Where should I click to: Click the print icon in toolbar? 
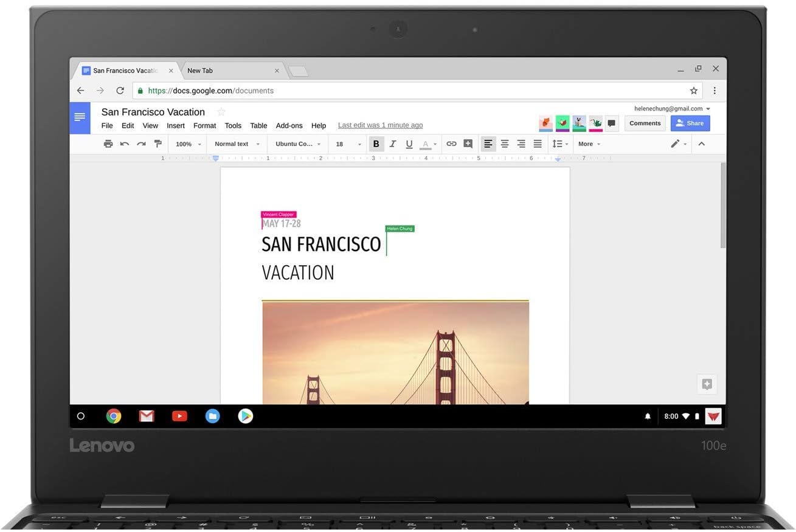[x=108, y=144]
